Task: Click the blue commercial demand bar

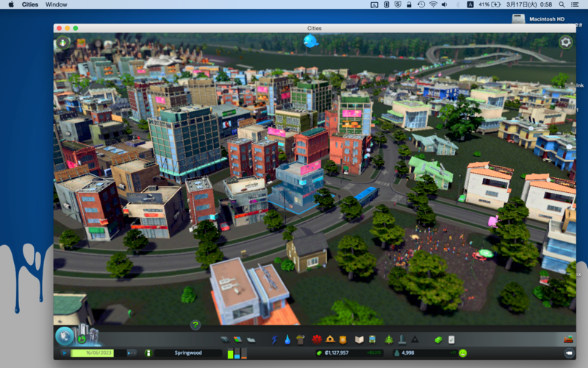Action: click(237, 353)
